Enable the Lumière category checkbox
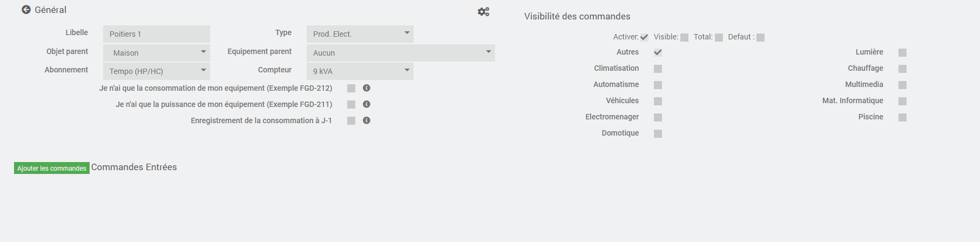 pyautogui.click(x=902, y=52)
